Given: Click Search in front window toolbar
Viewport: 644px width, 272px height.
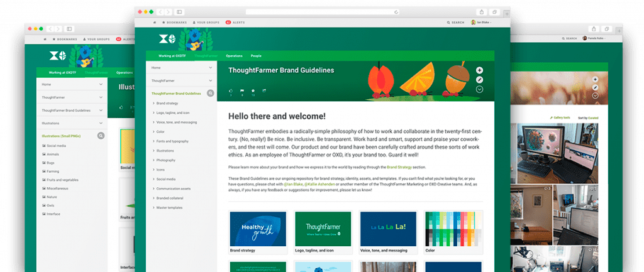Looking at the screenshot, I should 455,23.
